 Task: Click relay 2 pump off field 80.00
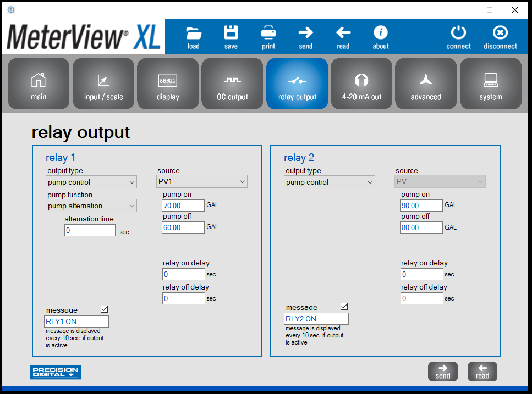pos(421,227)
